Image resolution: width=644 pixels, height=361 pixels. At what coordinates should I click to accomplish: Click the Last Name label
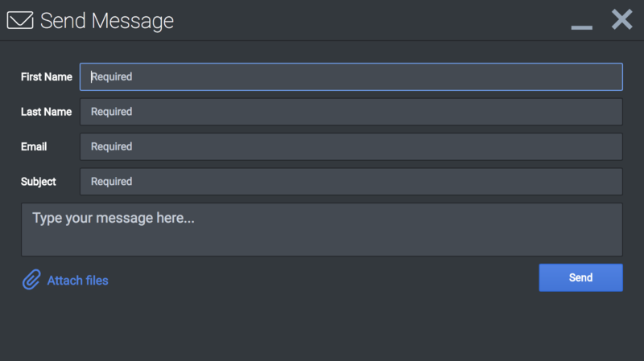point(47,112)
